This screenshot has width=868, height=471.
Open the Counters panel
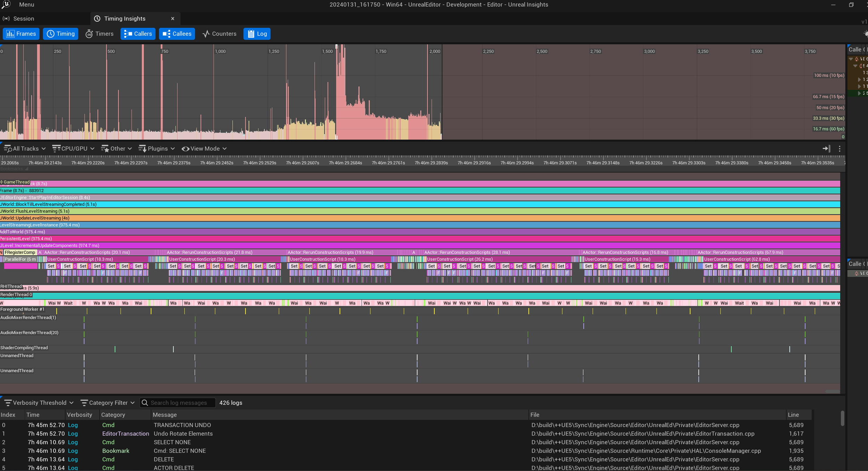pyautogui.click(x=219, y=34)
